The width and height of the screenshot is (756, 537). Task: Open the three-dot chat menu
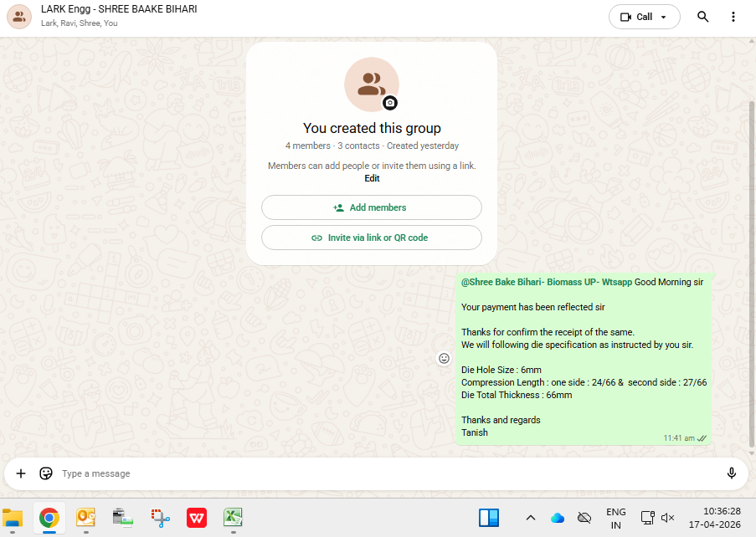click(733, 17)
